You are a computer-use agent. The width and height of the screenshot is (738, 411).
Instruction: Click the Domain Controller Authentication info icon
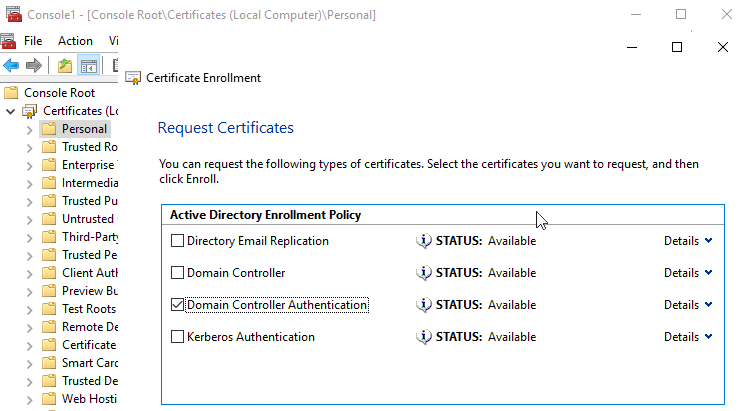pos(424,305)
